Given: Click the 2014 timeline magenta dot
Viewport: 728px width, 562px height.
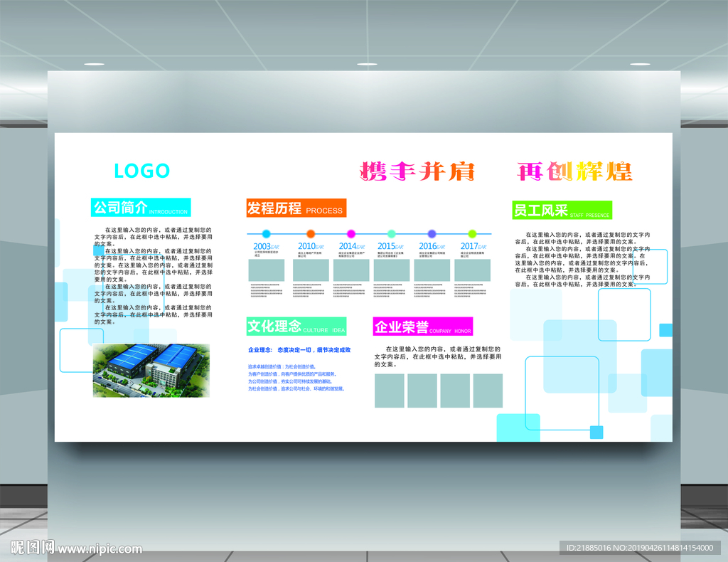Looking at the screenshot, I should click(351, 233).
